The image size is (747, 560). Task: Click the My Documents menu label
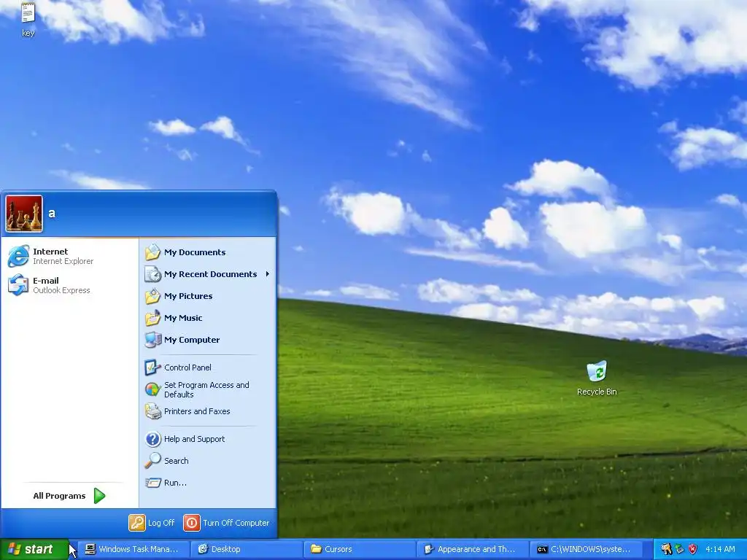click(195, 252)
